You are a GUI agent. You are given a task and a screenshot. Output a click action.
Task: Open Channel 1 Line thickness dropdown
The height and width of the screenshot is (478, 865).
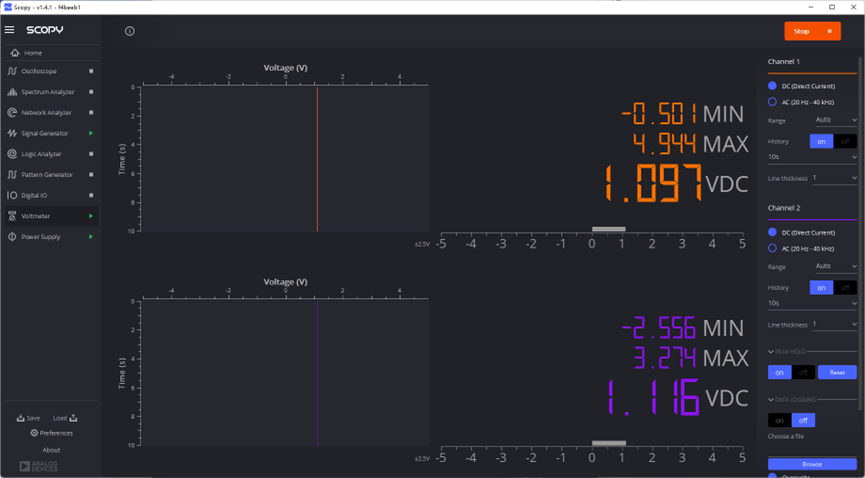[x=834, y=178]
